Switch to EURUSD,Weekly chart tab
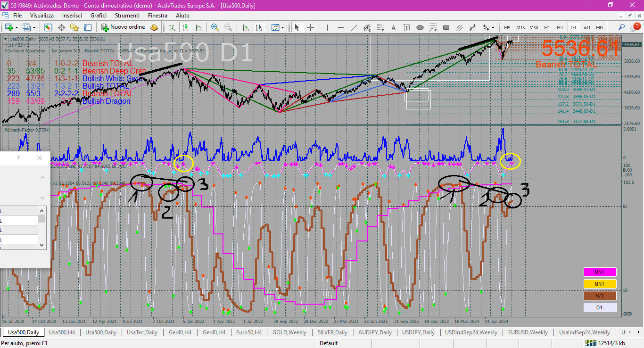 [x=528, y=332]
